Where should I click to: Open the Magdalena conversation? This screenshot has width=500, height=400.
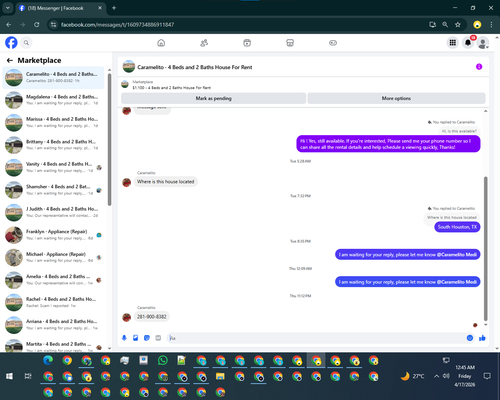[53, 100]
